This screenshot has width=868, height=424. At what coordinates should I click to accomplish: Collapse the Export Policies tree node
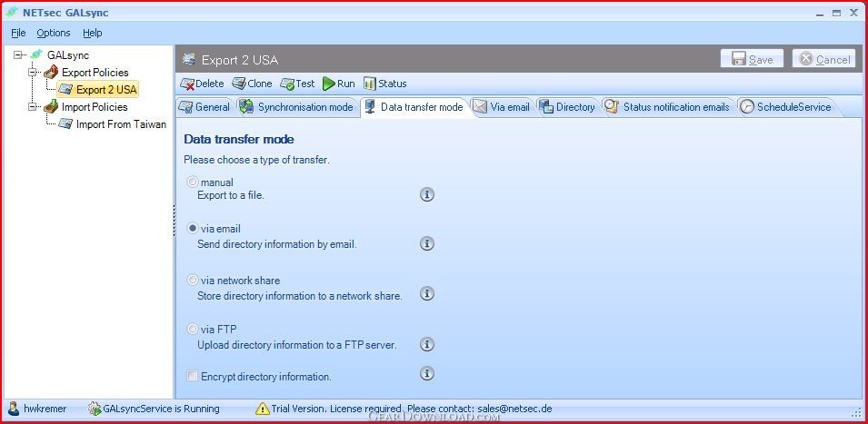(x=33, y=72)
